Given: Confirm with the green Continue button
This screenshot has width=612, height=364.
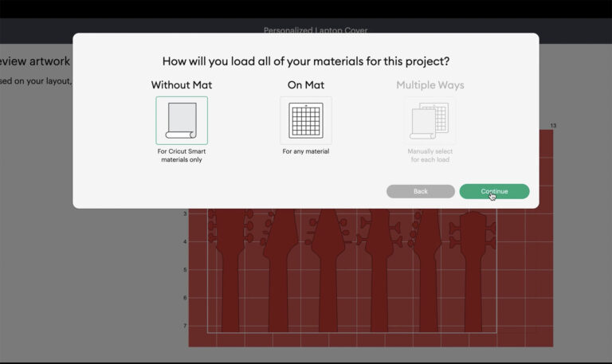Looking at the screenshot, I should click(494, 191).
